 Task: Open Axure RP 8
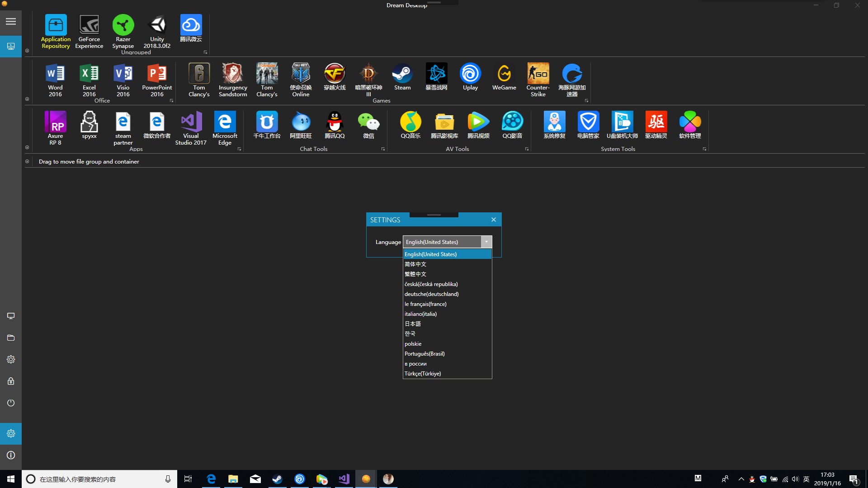(55, 128)
